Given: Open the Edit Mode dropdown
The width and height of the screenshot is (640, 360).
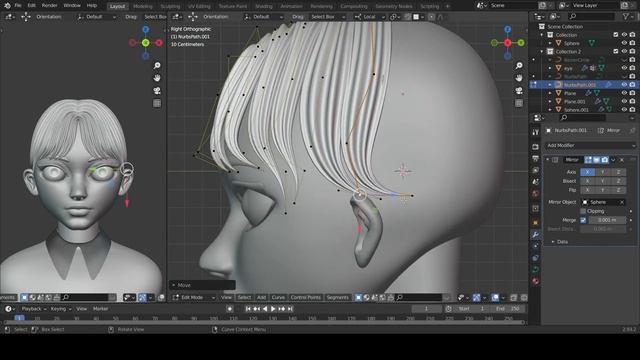Looking at the screenshot, I should 193,298.
